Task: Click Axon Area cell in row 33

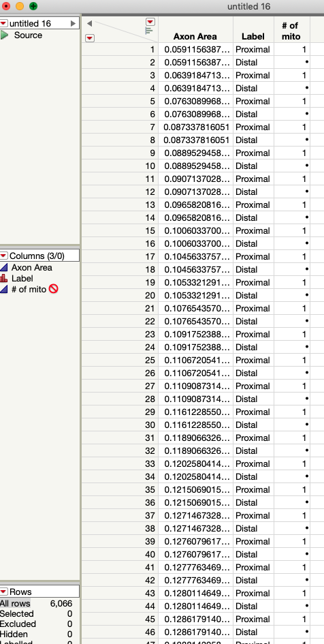Action: pyautogui.click(x=196, y=463)
